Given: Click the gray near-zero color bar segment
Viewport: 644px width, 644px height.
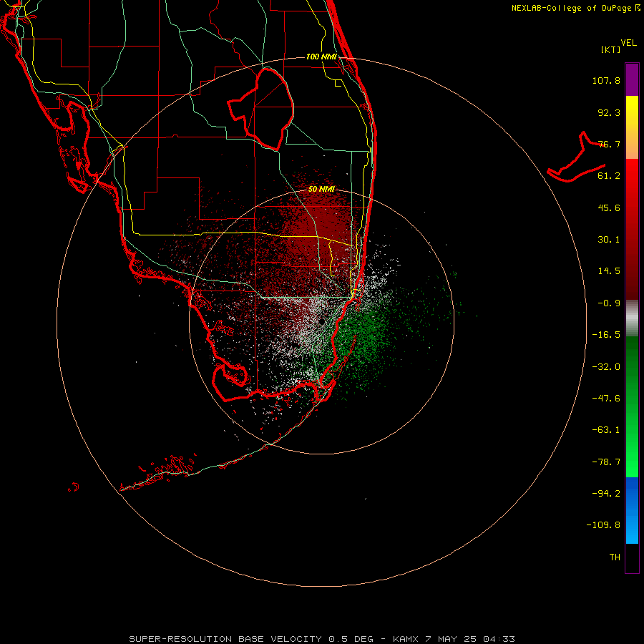Looking at the screenshot, I should tap(632, 318).
